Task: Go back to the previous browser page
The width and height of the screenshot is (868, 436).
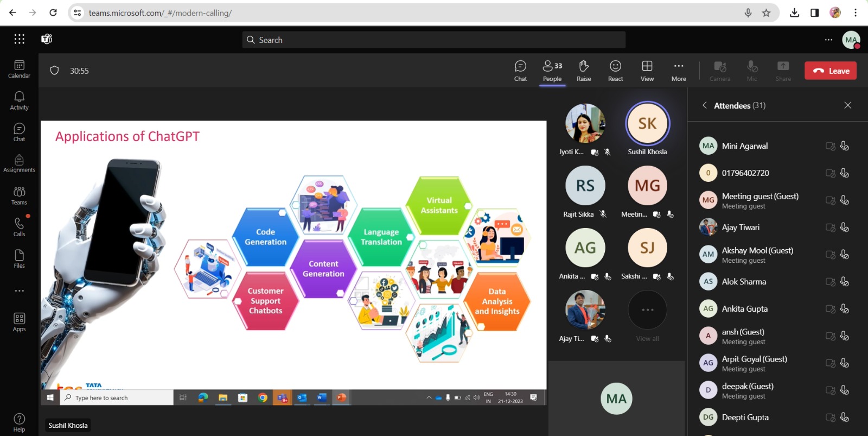Action: coord(12,12)
